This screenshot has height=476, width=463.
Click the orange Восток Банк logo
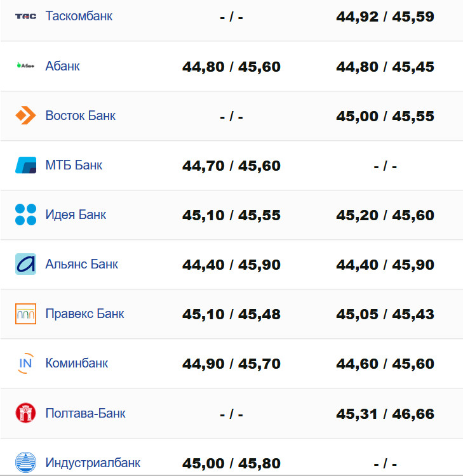click(x=25, y=116)
